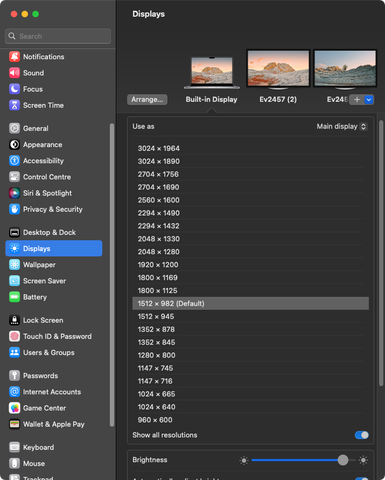Viewport: 385px width, 480px height.
Task: Choose resolution 2560 × 1600
Action: point(250,200)
